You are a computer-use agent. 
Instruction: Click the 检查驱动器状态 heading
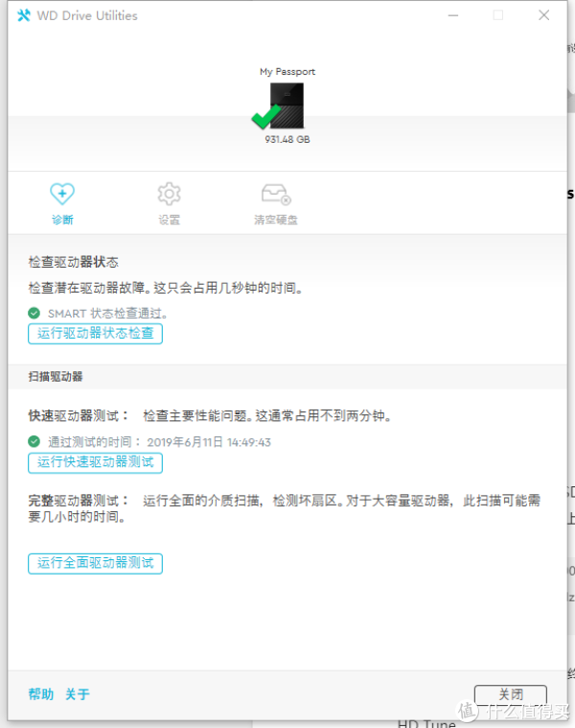click(73, 262)
